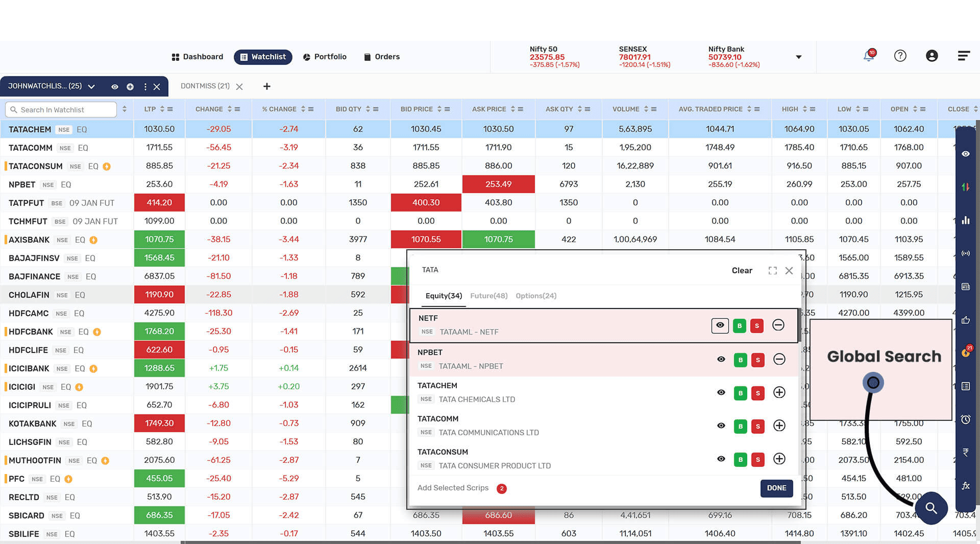Click Search In Watchlist input field
980x544 pixels.
[x=61, y=109]
